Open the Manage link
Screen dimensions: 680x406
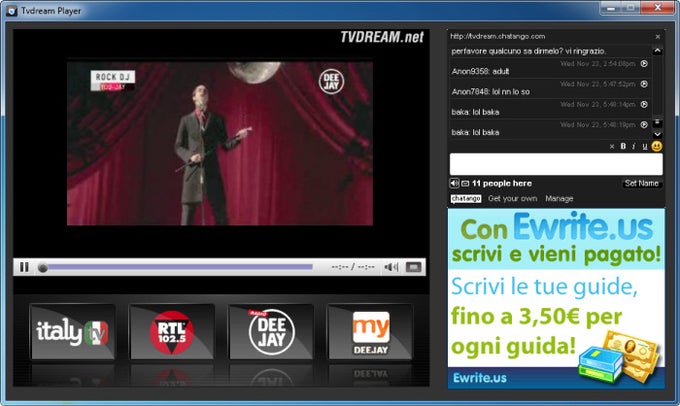(559, 199)
